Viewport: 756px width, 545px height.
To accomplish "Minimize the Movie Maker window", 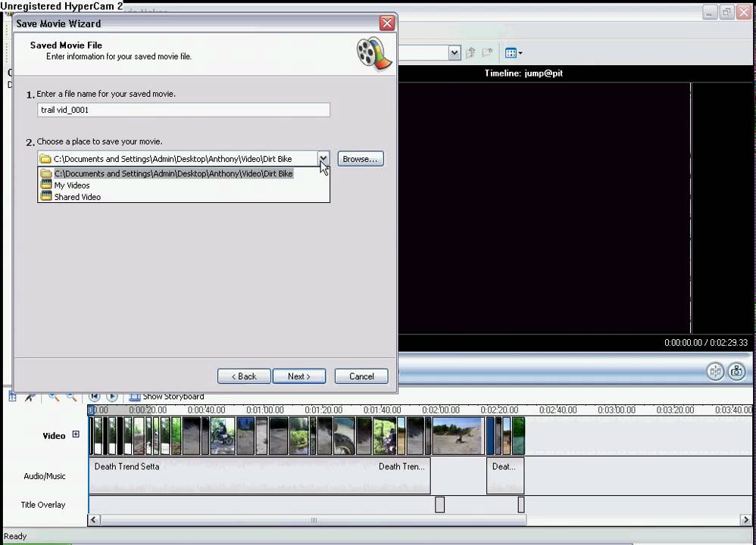I will pyautogui.click(x=709, y=12).
